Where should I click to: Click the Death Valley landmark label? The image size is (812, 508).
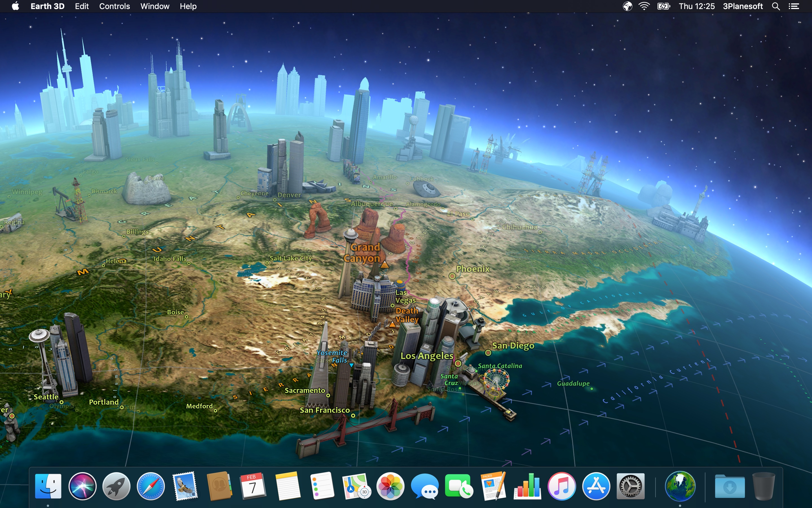pyautogui.click(x=407, y=315)
